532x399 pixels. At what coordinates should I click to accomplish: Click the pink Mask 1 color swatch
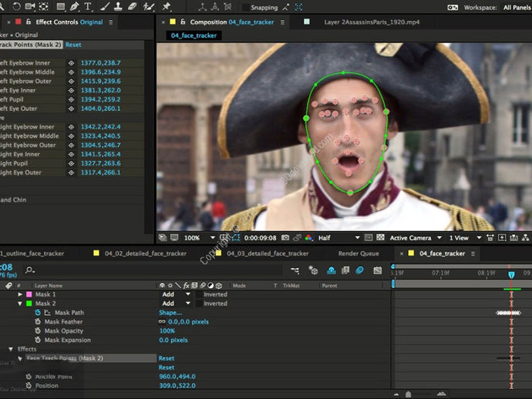(x=29, y=294)
